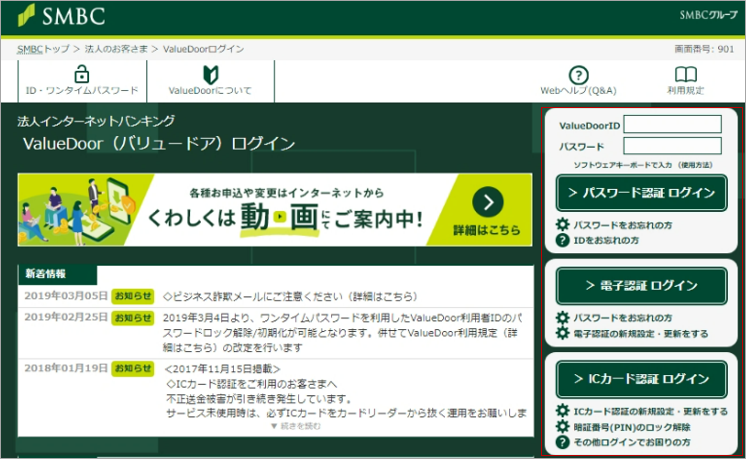This screenshot has height=459, width=748.
Task: Open ソフトウェアキーボードで入力 link
Action: click(623, 165)
